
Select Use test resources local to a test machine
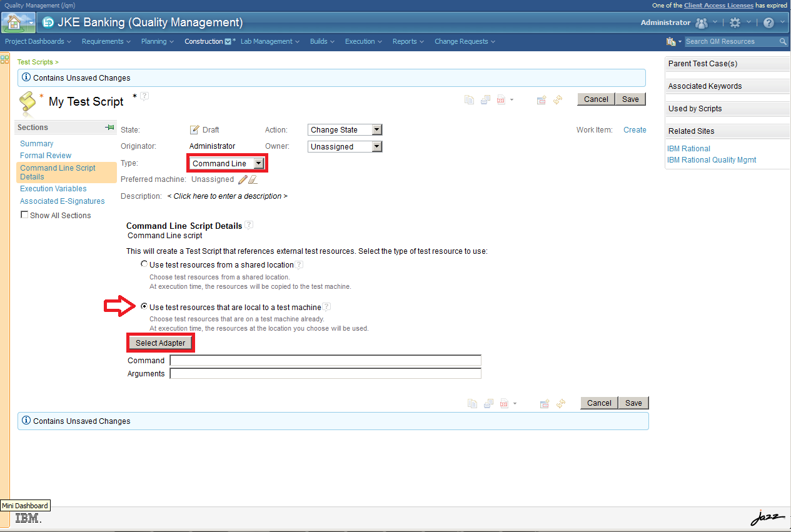(x=144, y=307)
